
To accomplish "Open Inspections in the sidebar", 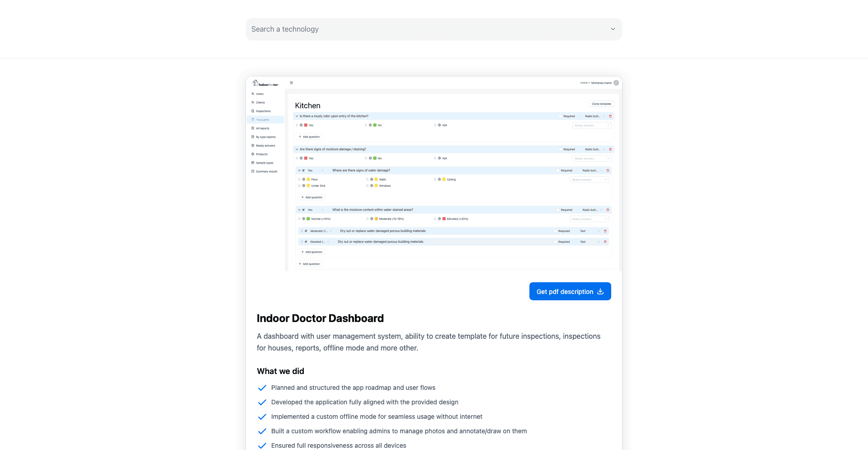I will pyautogui.click(x=263, y=111).
